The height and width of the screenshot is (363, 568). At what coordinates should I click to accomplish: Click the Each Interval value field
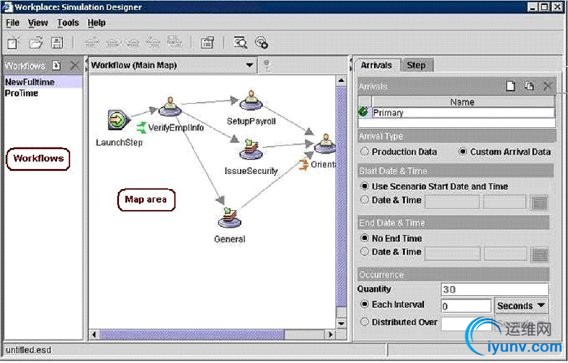coord(466,306)
